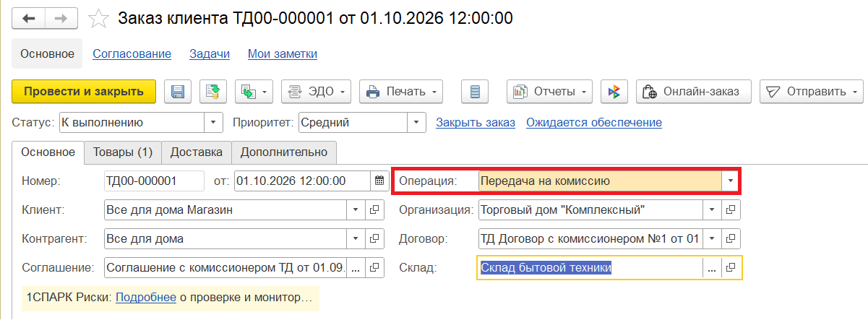Viewport: 868px width, 320px height.
Task: Click into the Клиент field Все для дома Магазин
Action: (225, 209)
